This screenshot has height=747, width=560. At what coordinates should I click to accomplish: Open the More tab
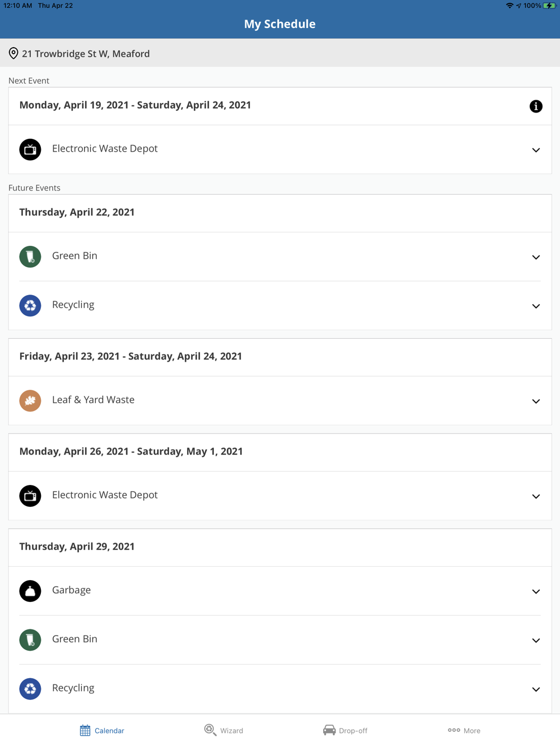pos(464,730)
